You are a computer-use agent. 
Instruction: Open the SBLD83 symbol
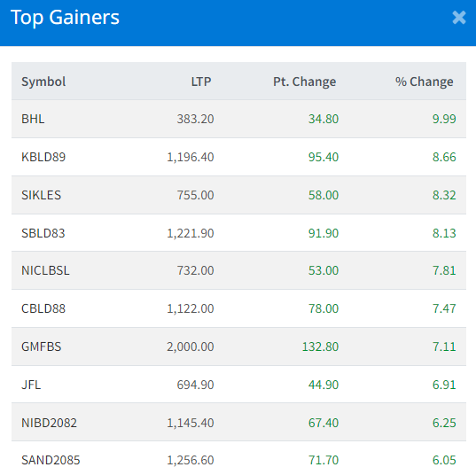(43, 233)
